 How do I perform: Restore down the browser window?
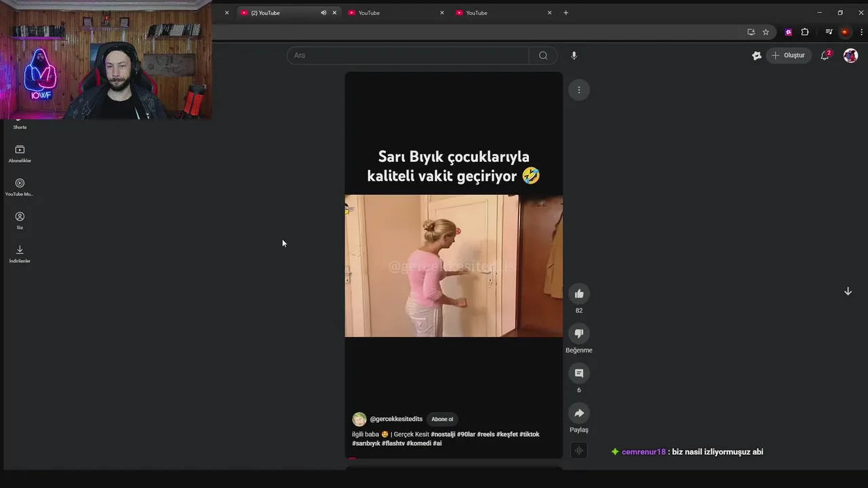coord(840,13)
